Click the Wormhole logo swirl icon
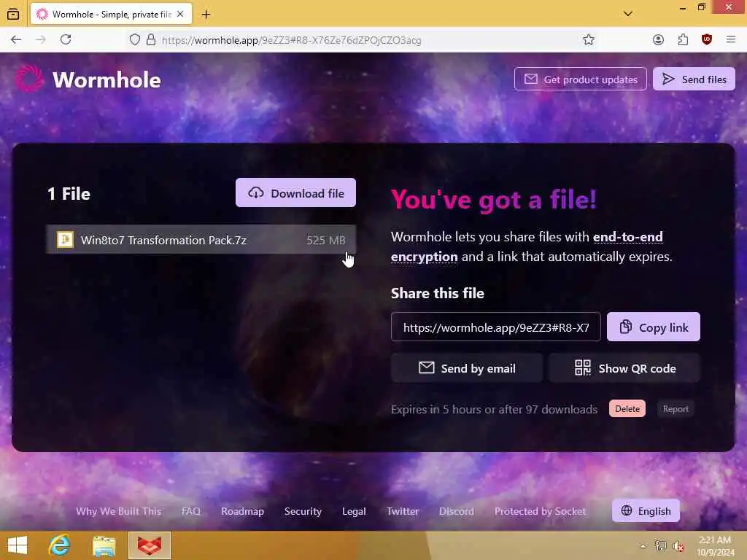Image resolution: width=747 pixels, height=560 pixels. pyautogui.click(x=29, y=79)
